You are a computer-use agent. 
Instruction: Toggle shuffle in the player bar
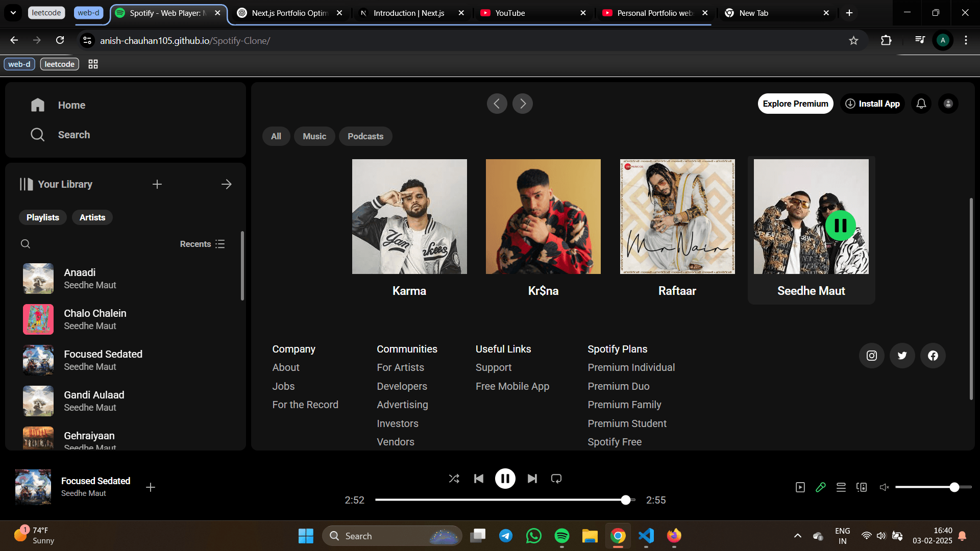[454, 479]
